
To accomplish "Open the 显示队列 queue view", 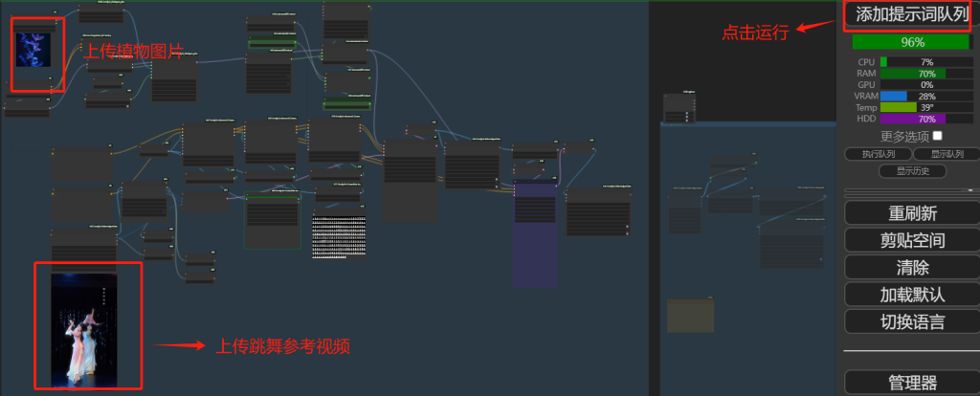I will [947, 154].
